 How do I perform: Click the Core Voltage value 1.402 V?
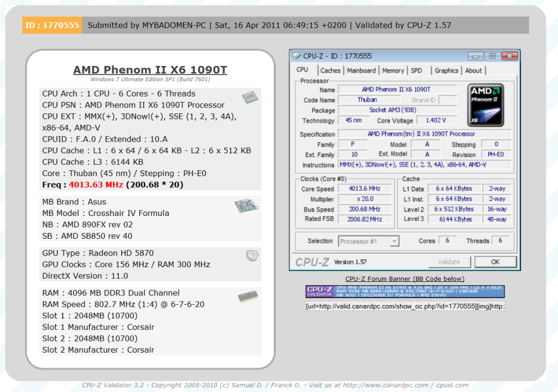pos(436,120)
